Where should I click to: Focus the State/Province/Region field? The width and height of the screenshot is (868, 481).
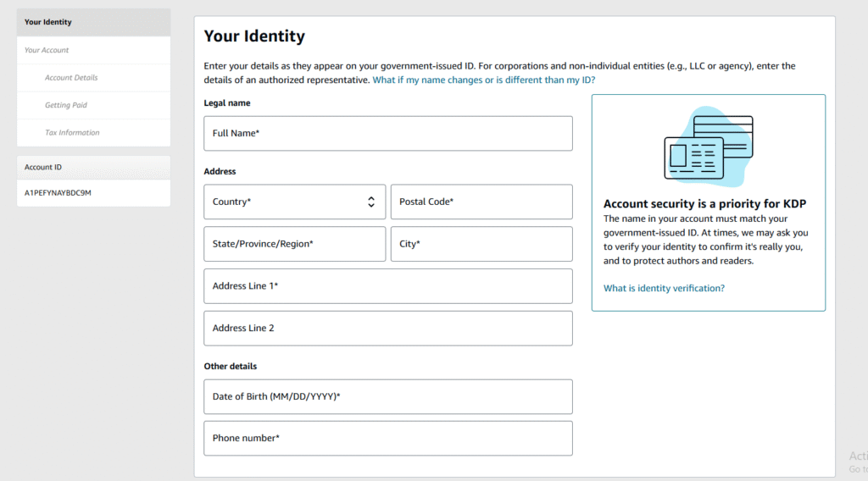(x=294, y=244)
